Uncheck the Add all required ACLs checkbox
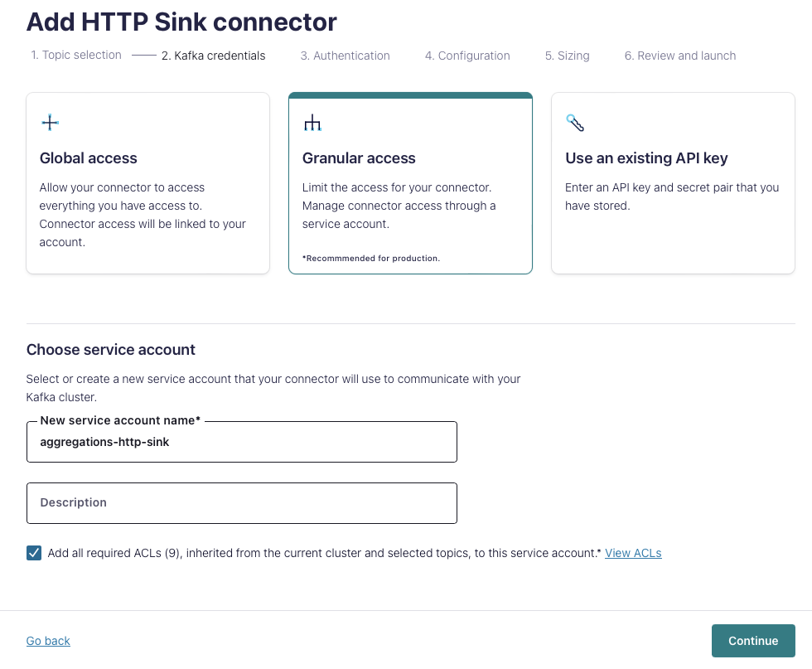The height and width of the screenshot is (669, 812). [x=34, y=553]
